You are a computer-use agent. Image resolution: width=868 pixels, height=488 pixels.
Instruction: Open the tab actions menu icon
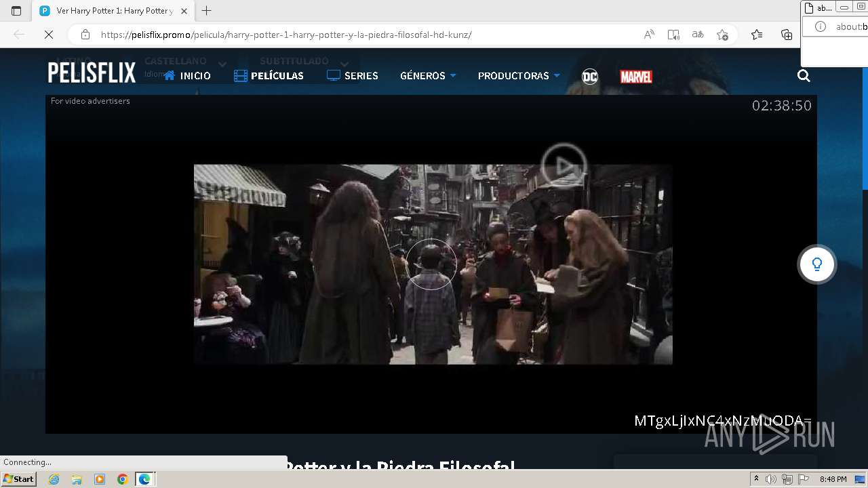(x=16, y=11)
